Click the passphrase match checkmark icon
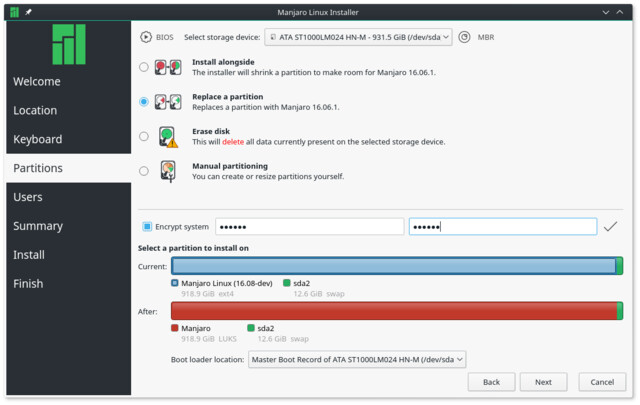The width and height of the screenshot is (640, 405). tap(610, 227)
